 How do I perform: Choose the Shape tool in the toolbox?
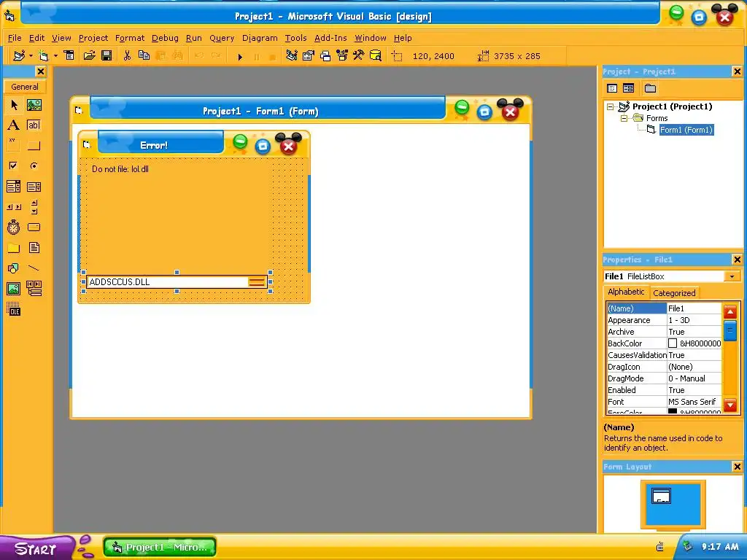coord(14,268)
